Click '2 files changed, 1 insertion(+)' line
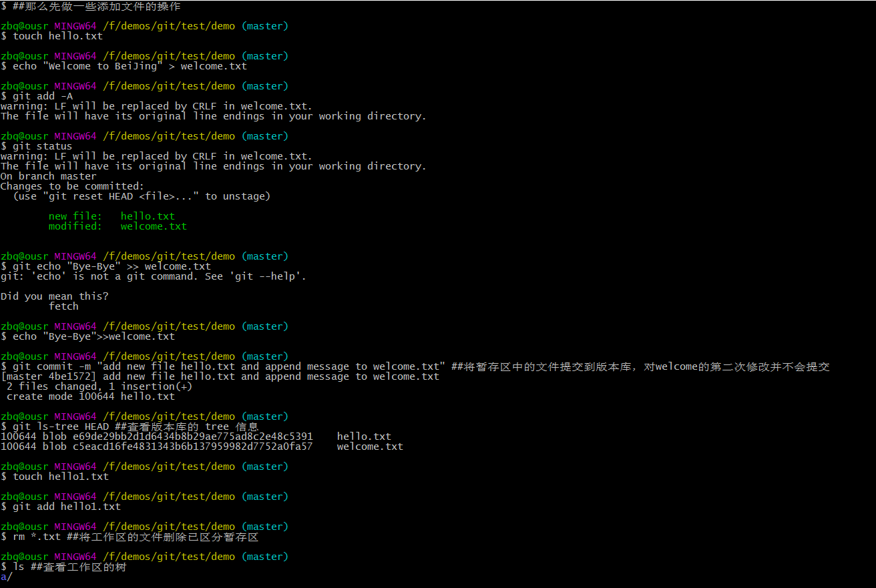Image resolution: width=876 pixels, height=588 pixels. tap(99, 386)
